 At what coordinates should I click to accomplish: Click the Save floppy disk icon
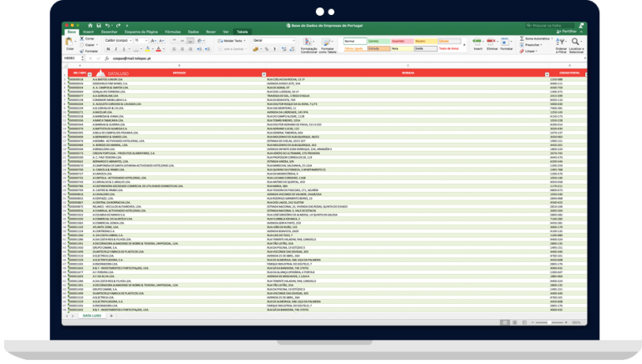click(x=99, y=25)
